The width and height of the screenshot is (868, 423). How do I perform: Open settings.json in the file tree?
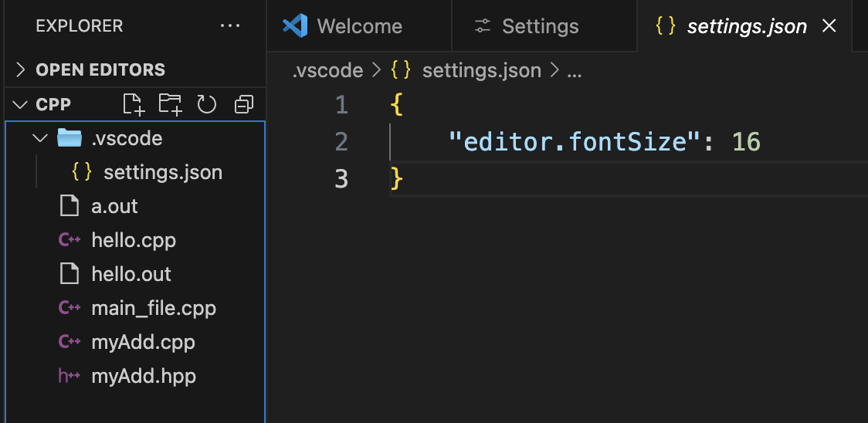[x=135, y=172]
